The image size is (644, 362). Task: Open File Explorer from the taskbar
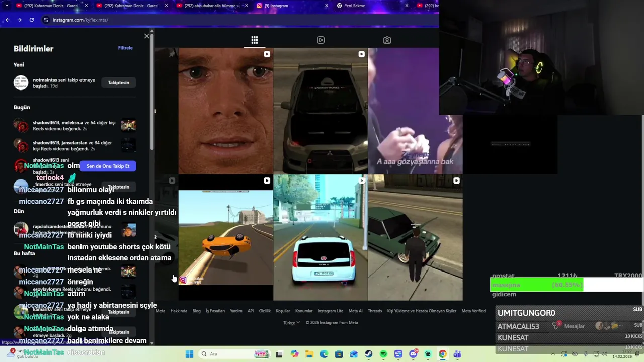pos(309,354)
